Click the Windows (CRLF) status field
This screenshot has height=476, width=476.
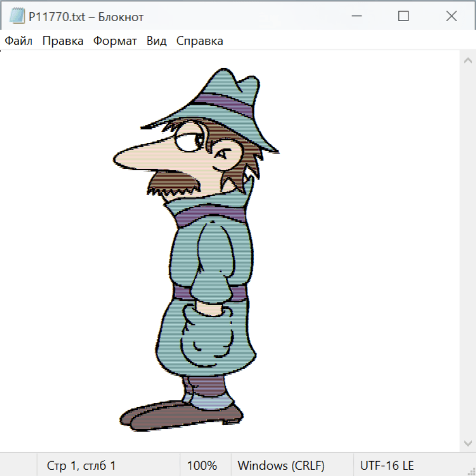(281, 466)
